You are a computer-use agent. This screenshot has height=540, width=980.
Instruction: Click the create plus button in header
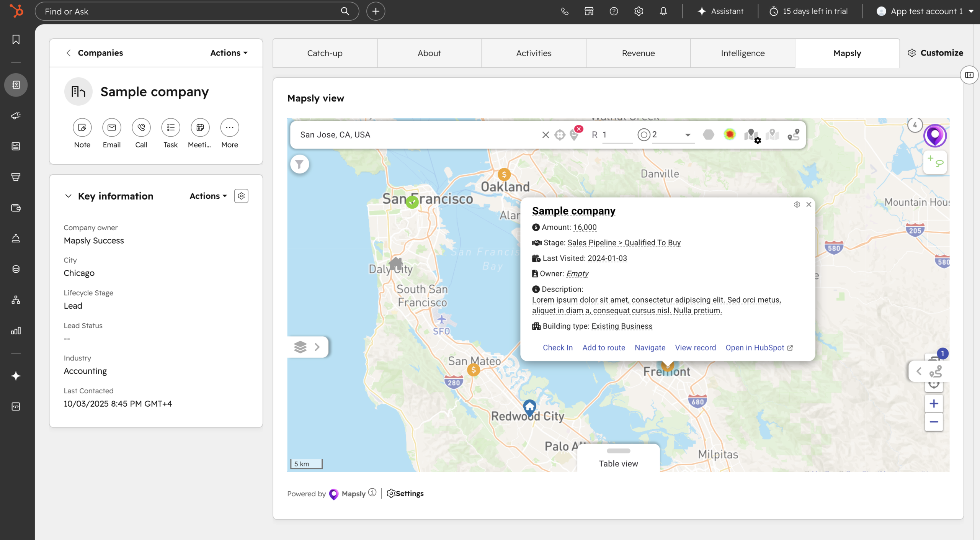click(376, 11)
